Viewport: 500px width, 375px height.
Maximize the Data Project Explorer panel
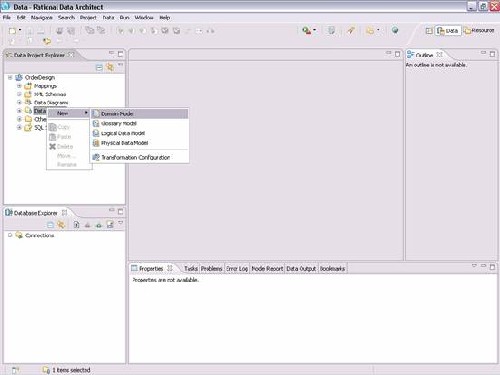tap(121, 54)
